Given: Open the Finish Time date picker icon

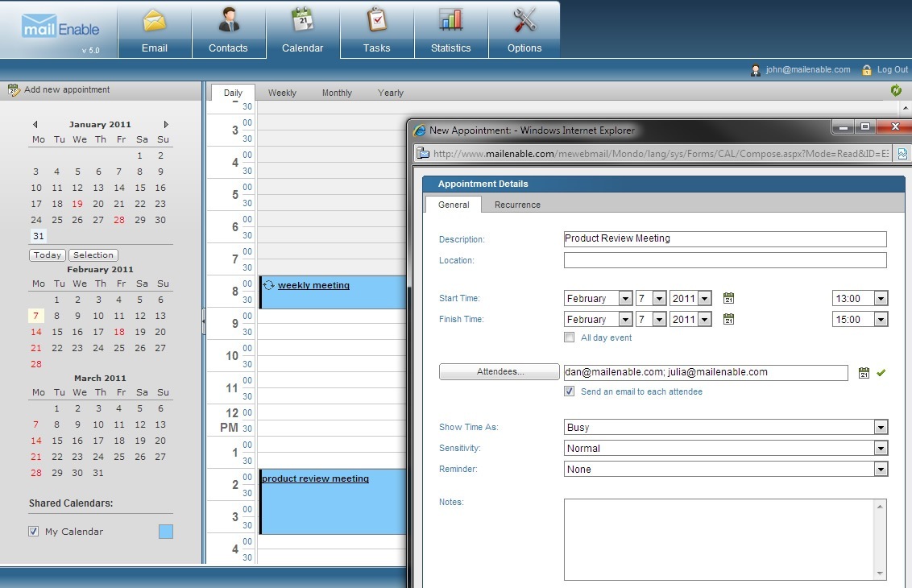Looking at the screenshot, I should click(728, 319).
